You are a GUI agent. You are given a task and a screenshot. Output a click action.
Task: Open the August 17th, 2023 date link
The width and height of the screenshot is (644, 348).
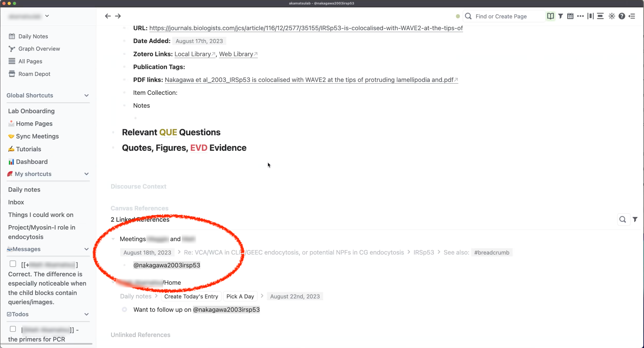point(199,41)
